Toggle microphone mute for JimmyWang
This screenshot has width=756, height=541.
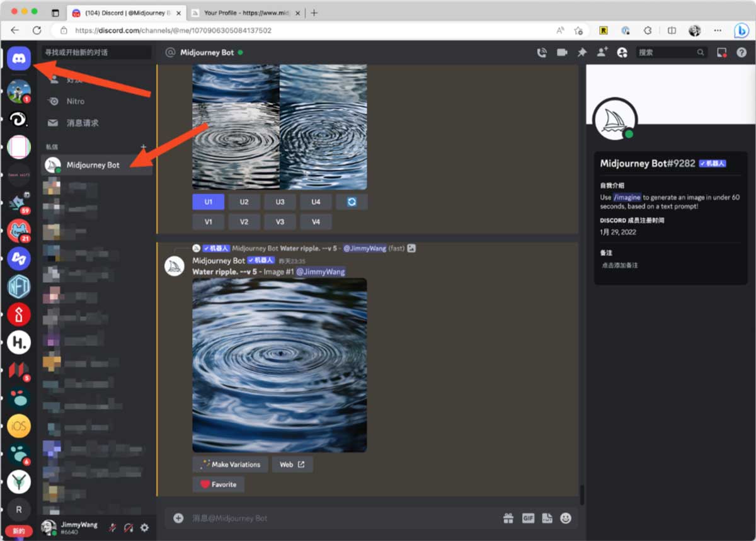coord(112,528)
